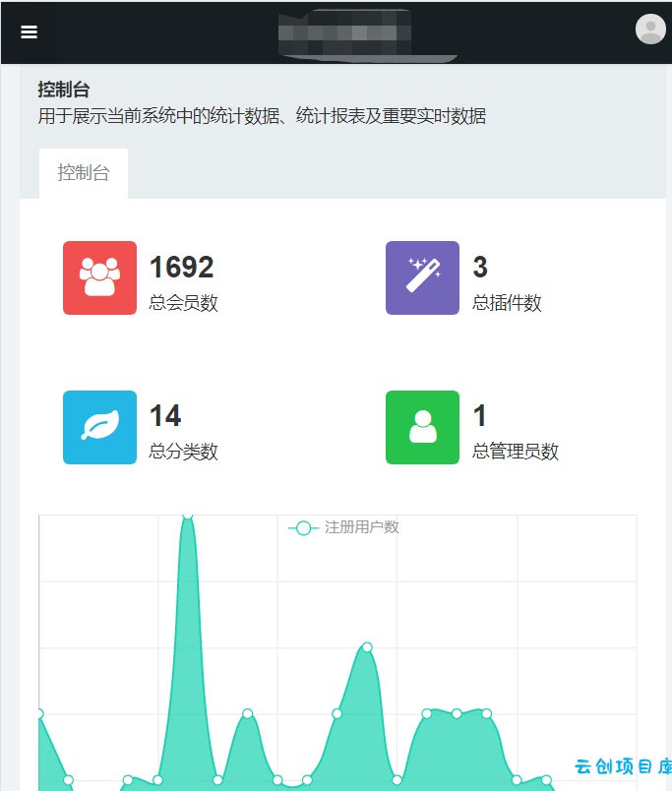Click the 总插件数 label
This screenshot has height=791, width=672.
click(x=507, y=303)
